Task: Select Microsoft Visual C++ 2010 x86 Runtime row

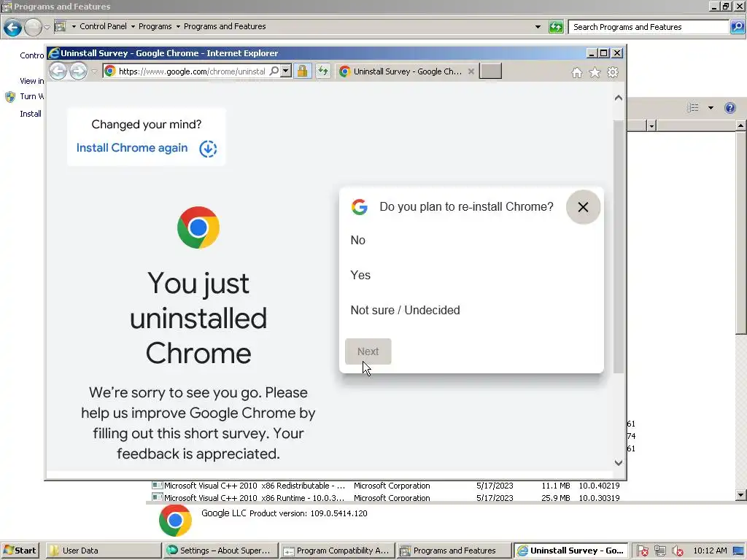Action: (x=386, y=497)
